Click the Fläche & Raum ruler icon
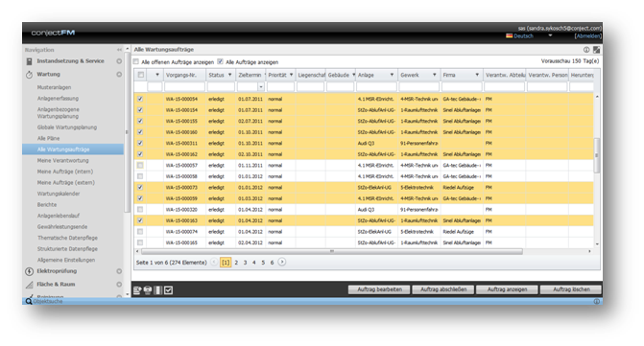This screenshot has height=346, width=644. [29, 285]
